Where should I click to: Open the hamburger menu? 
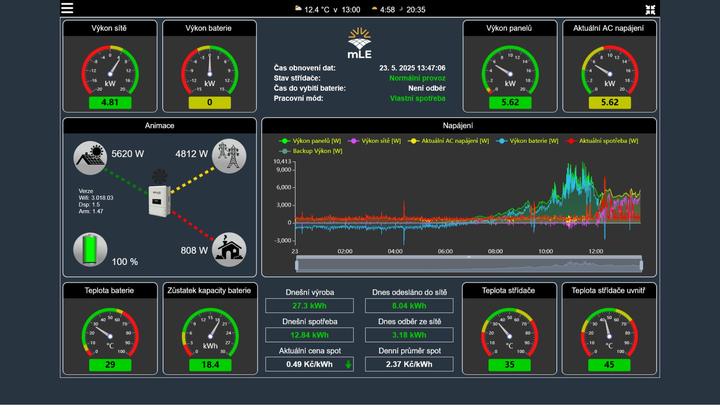click(67, 9)
